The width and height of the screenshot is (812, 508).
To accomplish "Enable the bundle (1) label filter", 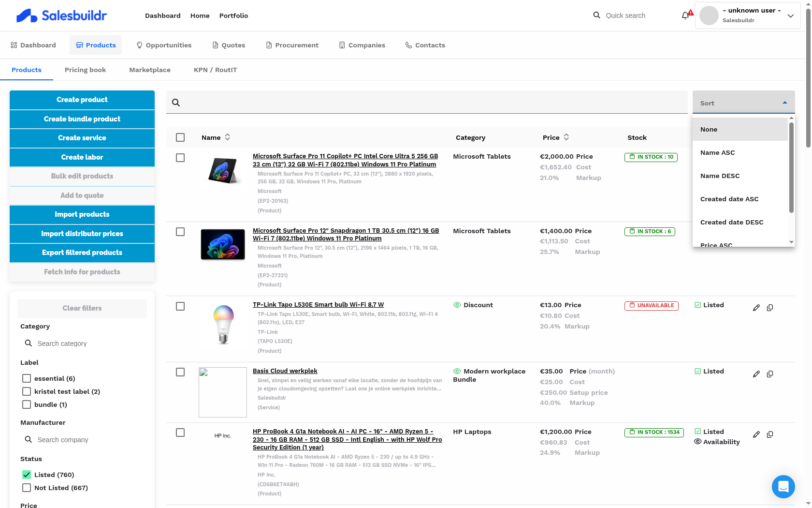I will (27, 404).
